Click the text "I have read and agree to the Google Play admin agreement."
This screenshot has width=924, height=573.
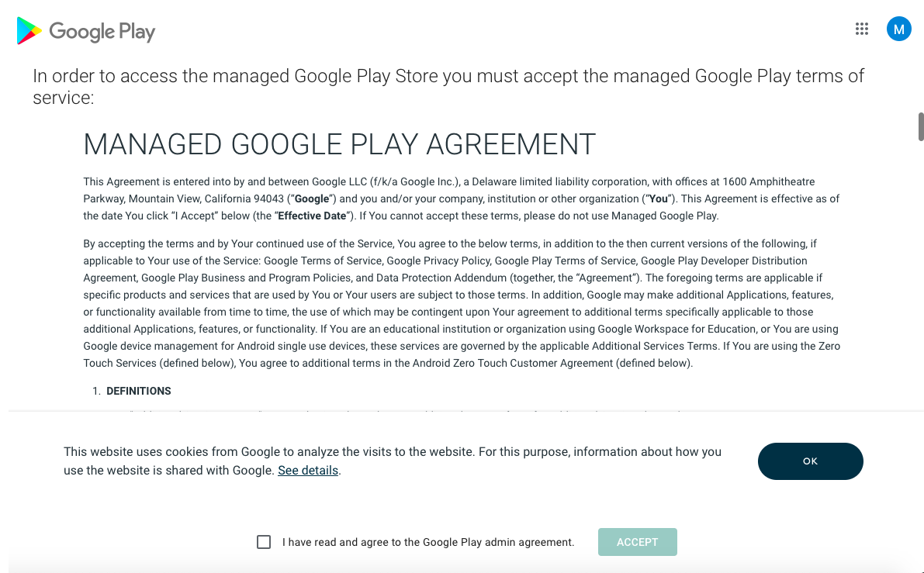click(x=427, y=543)
